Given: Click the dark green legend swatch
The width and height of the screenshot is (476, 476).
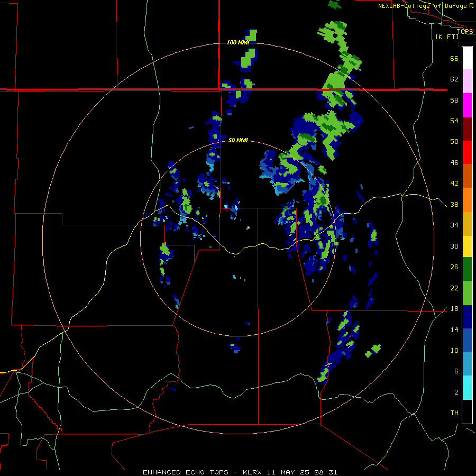Looking at the screenshot, I should 467,269.
